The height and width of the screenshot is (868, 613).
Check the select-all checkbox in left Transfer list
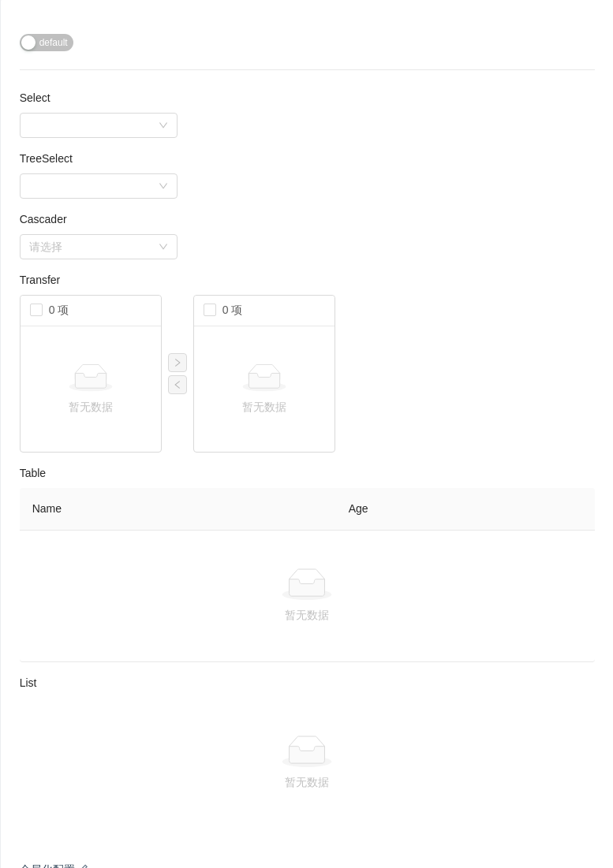tap(36, 310)
